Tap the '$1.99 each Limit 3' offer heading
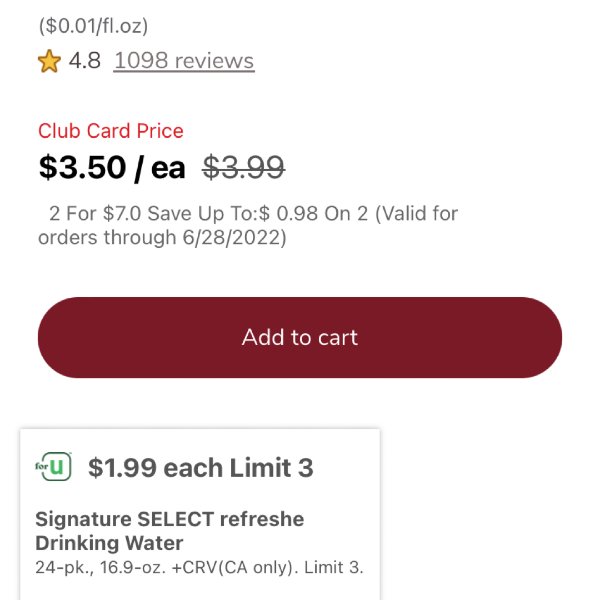Image resolution: width=600 pixels, height=600 pixels. click(201, 468)
